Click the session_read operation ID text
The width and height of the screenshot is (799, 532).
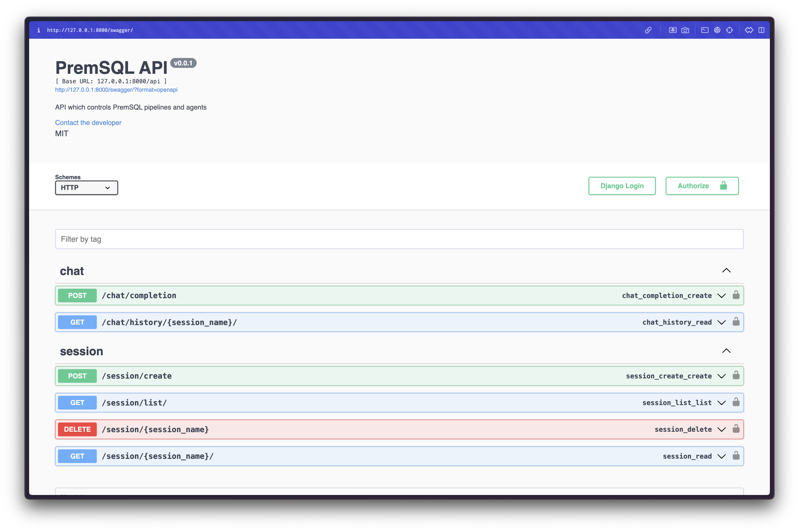pyautogui.click(x=687, y=456)
